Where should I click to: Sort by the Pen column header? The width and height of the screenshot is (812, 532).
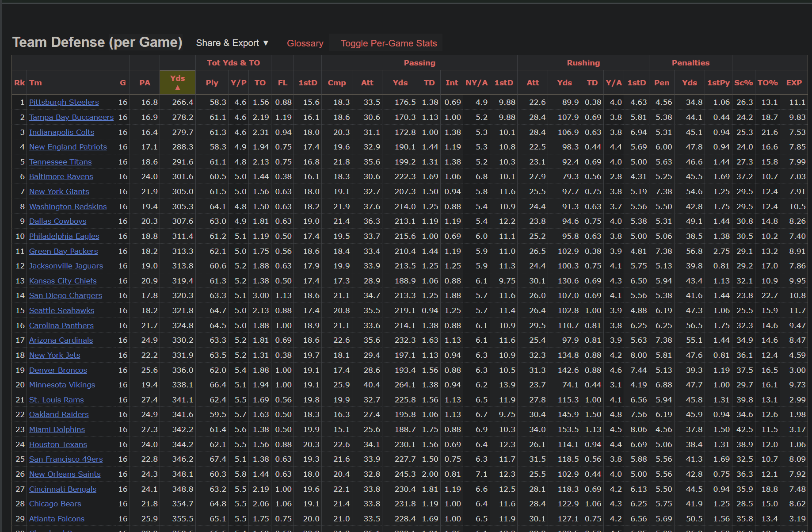662,83
